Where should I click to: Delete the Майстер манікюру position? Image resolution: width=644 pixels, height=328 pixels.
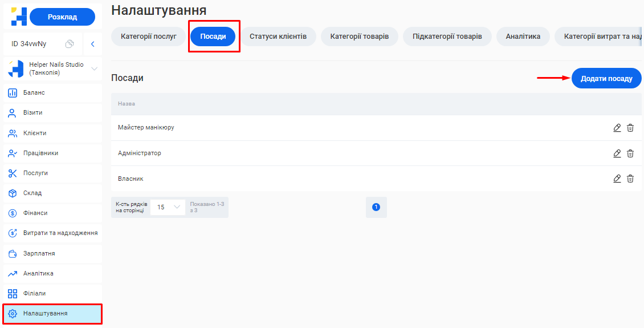(x=630, y=128)
